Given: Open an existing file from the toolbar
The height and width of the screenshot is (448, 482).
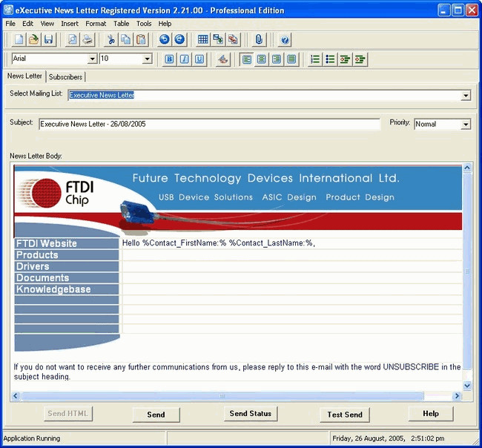Looking at the screenshot, I should click(x=33, y=39).
